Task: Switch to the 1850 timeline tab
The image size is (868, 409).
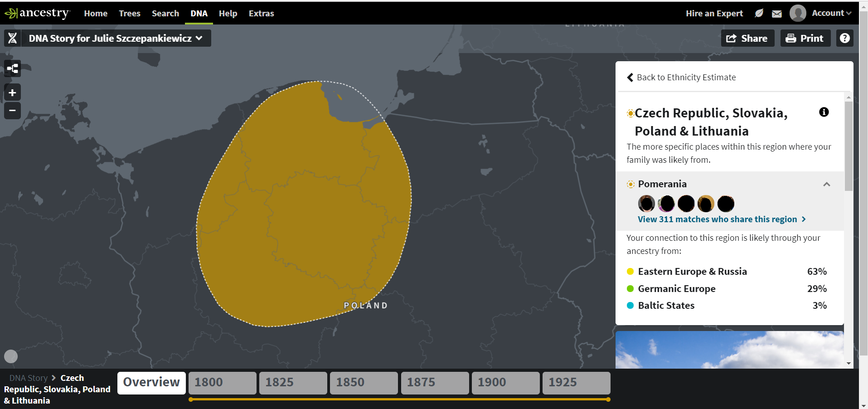Action: (363, 382)
